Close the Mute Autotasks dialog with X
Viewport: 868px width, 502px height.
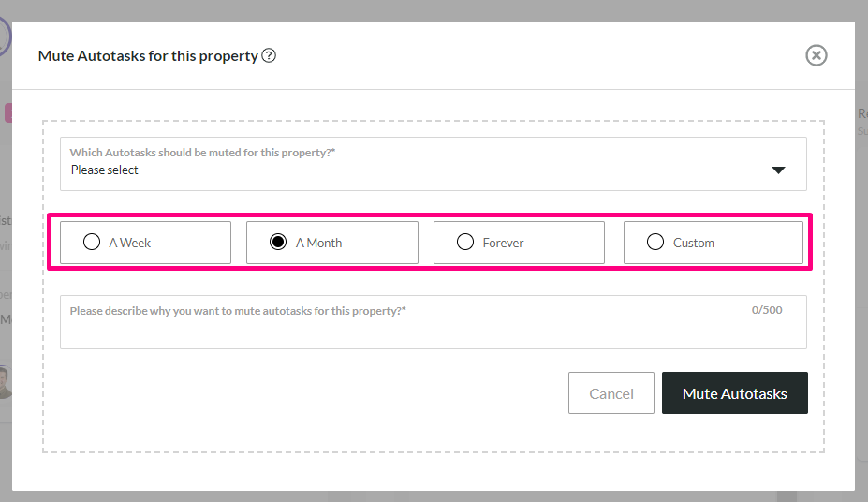click(816, 55)
